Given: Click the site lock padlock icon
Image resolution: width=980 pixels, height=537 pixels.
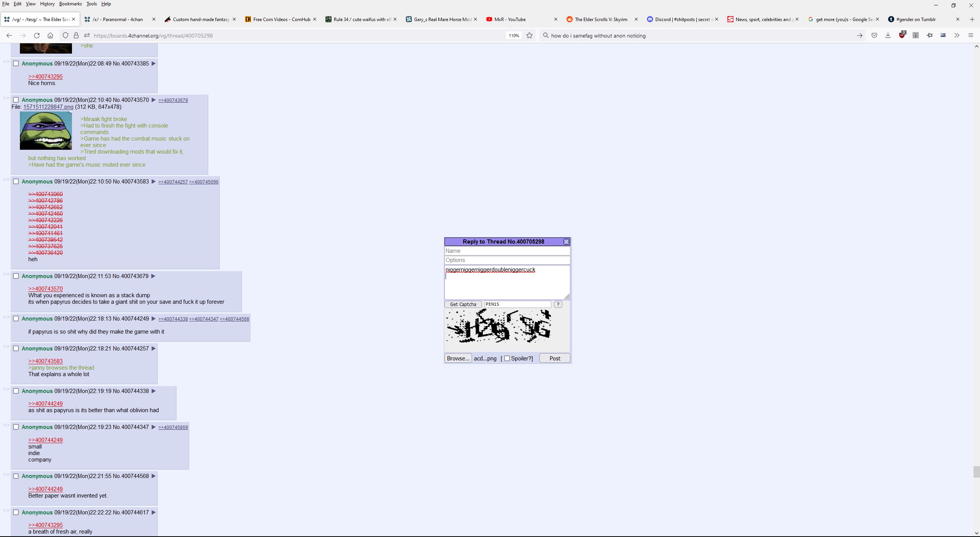Looking at the screenshot, I should [76, 35].
